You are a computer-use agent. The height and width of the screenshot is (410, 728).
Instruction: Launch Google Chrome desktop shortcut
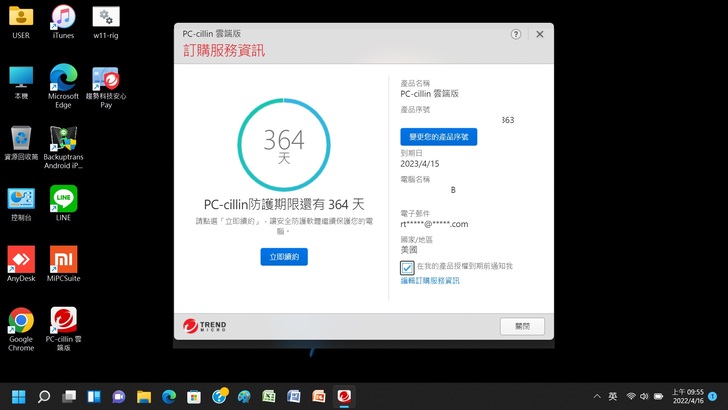21,329
